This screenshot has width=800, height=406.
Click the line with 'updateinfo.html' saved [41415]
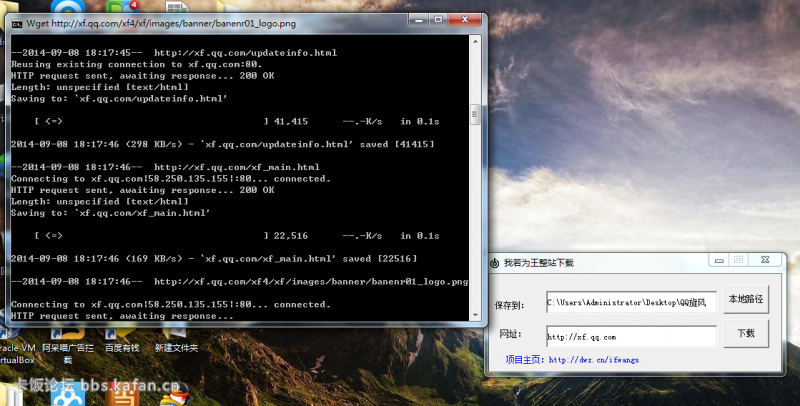(x=222, y=144)
